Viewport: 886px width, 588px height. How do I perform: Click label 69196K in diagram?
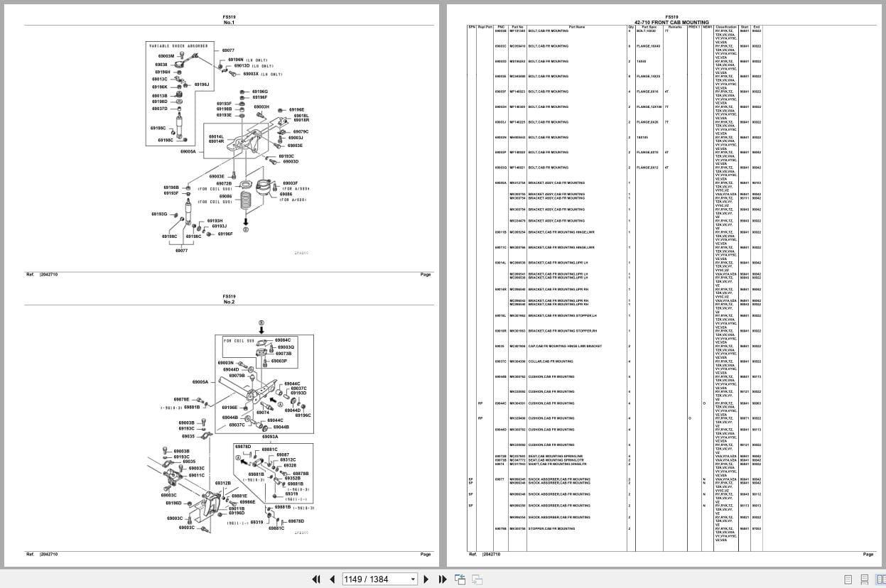click(x=161, y=87)
